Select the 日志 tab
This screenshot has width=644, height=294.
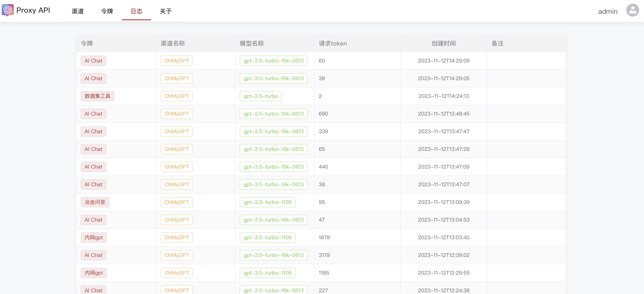pyautogui.click(x=136, y=11)
